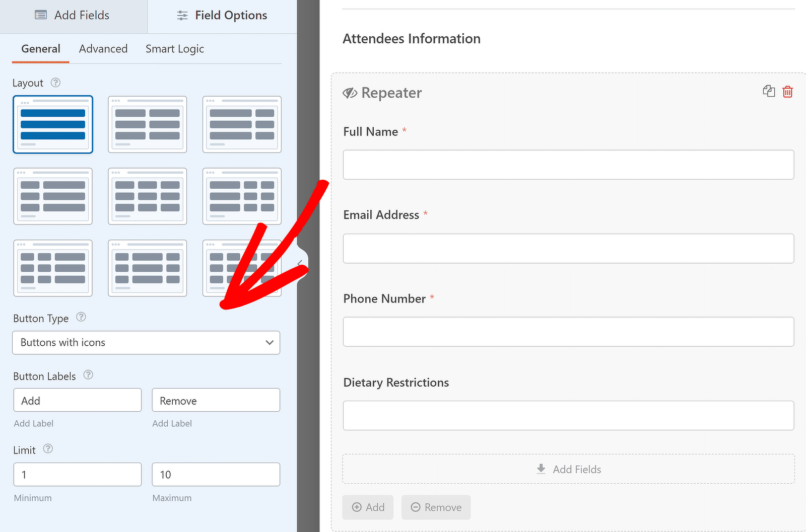Hide the Repeater field with the eye icon
806x532 pixels.
coord(350,92)
